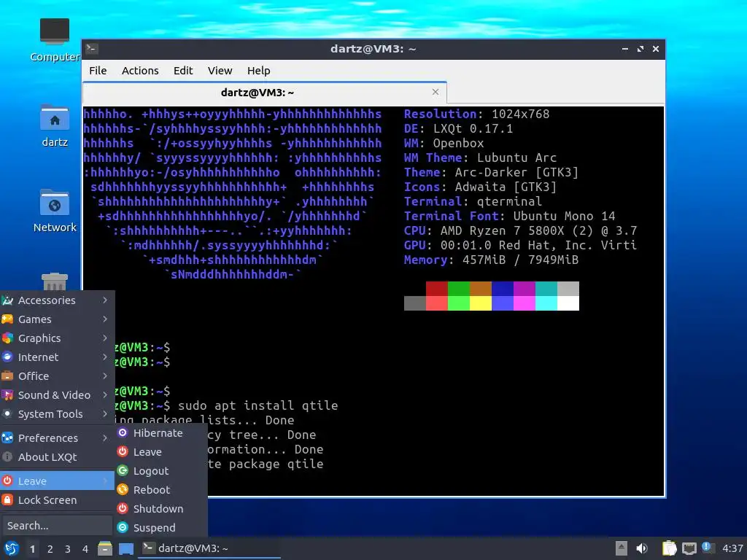This screenshot has height=560, width=747.
Task: Open the File menu in QTerminal
Action: pos(98,71)
